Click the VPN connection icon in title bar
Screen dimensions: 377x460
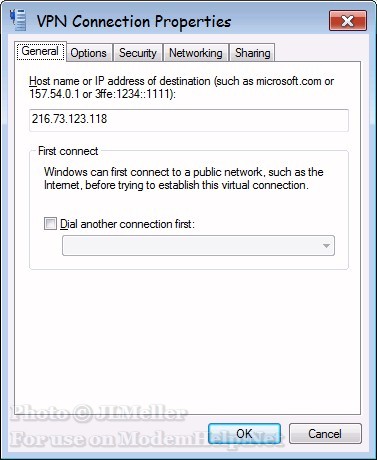18,20
